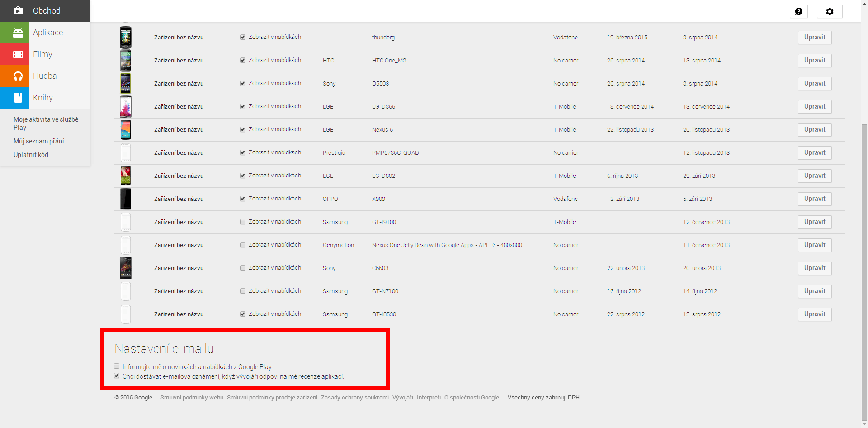Screen dimensions: 868x428
Task: Enable show in menus for Genymotion device
Action: (243, 245)
